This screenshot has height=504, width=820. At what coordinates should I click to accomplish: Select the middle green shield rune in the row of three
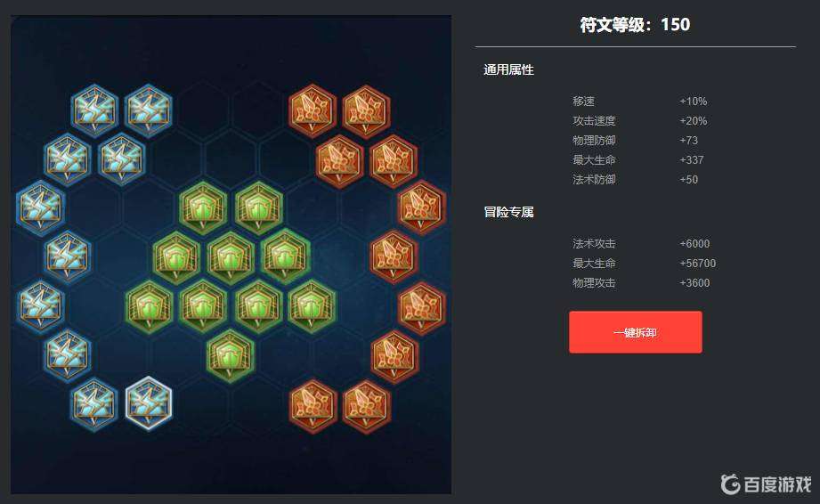tap(230, 257)
